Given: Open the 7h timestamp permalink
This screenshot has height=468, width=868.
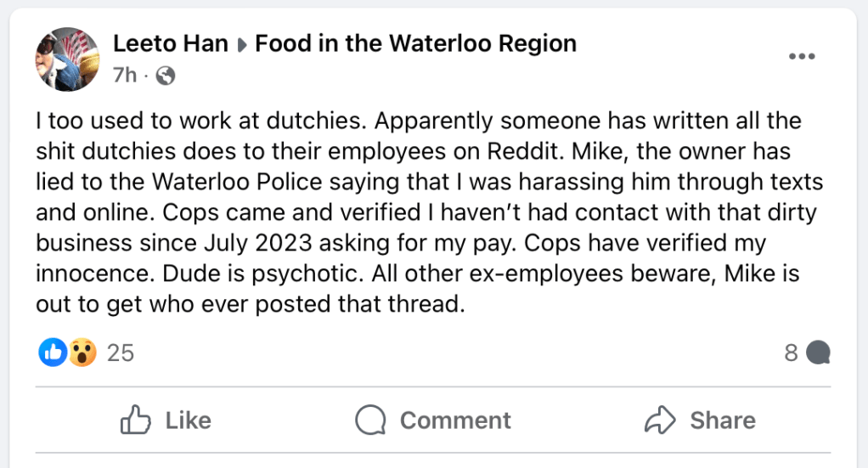Looking at the screenshot, I should click(x=124, y=76).
